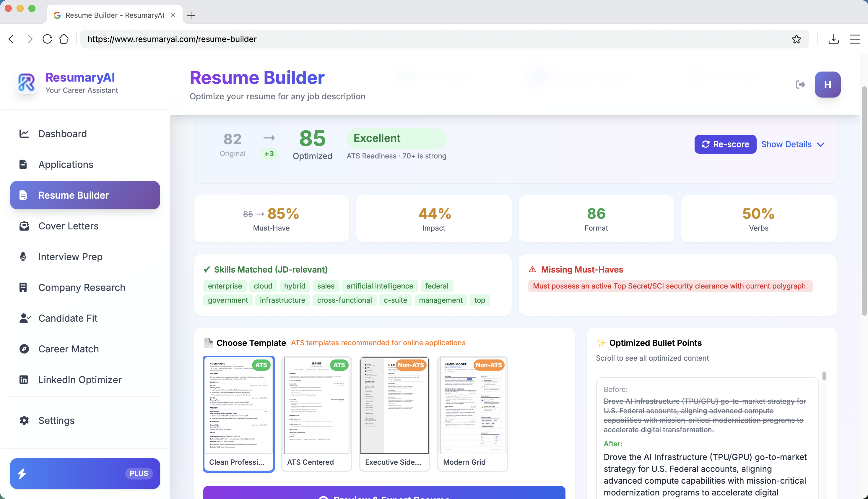Expand Show Details dropdown

pyautogui.click(x=793, y=144)
